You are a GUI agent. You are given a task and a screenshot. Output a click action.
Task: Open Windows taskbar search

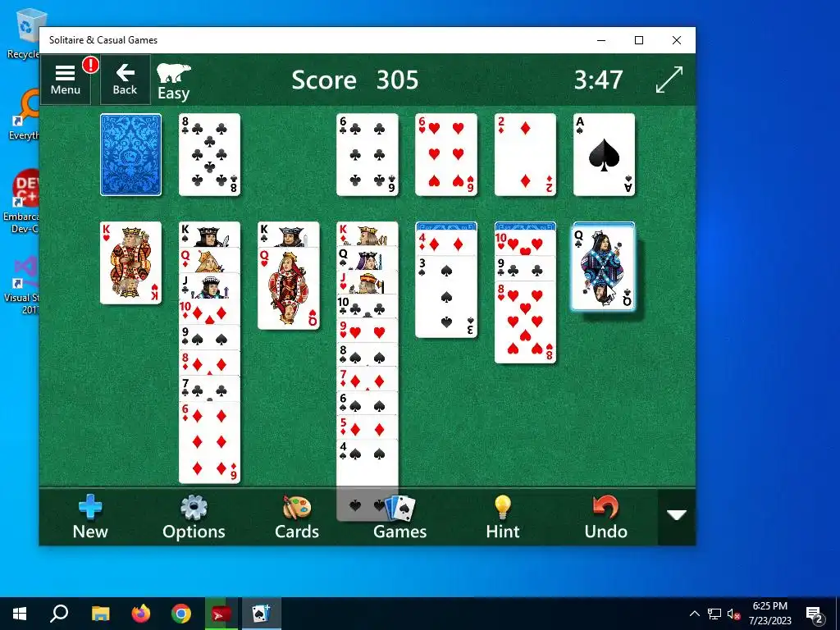pyautogui.click(x=59, y=614)
